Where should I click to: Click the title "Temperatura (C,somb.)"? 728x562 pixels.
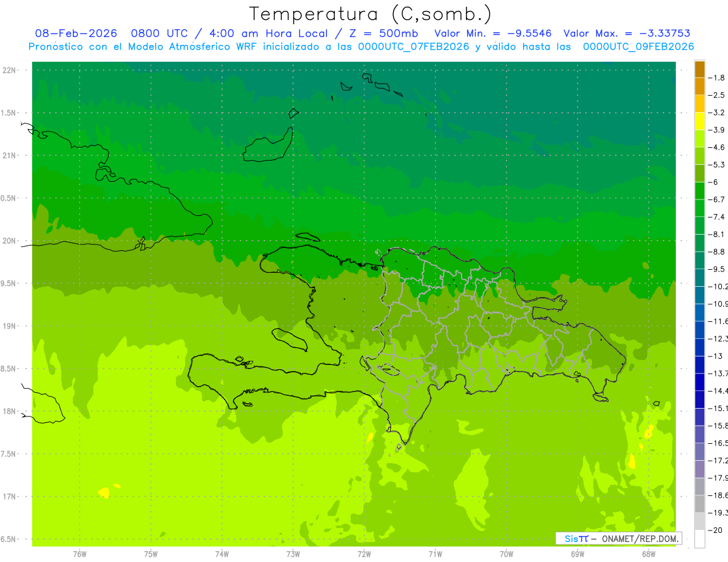coord(371,13)
